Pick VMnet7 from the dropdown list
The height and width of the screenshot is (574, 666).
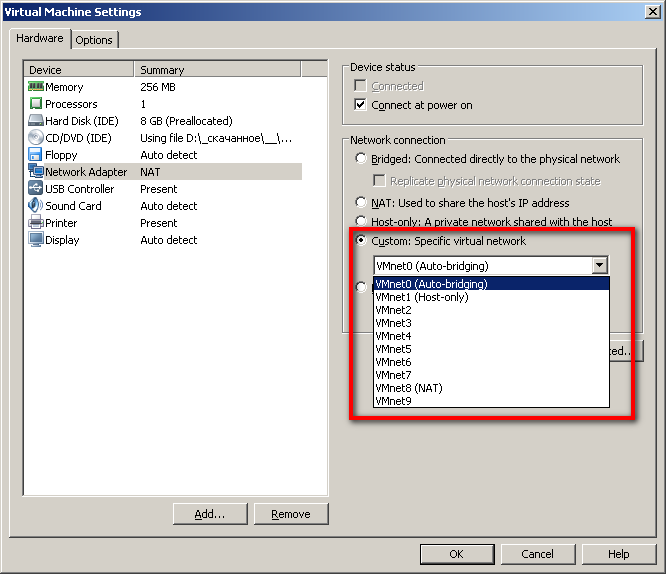(x=491, y=375)
